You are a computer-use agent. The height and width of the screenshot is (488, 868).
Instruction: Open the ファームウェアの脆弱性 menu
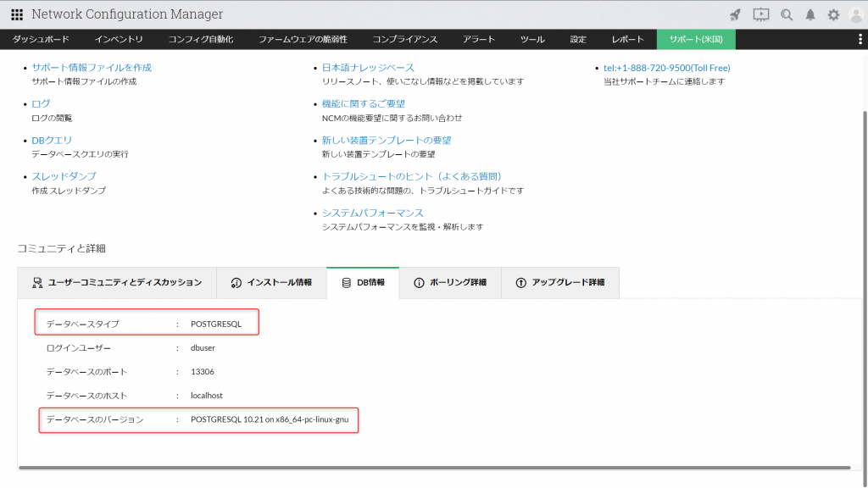pyautogui.click(x=303, y=39)
